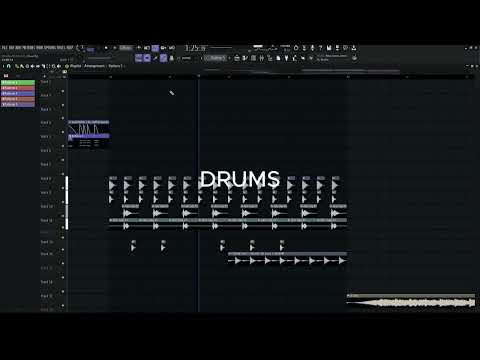Click the tempo field
Viewport: 480px width, 360px height.
click(126, 48)
